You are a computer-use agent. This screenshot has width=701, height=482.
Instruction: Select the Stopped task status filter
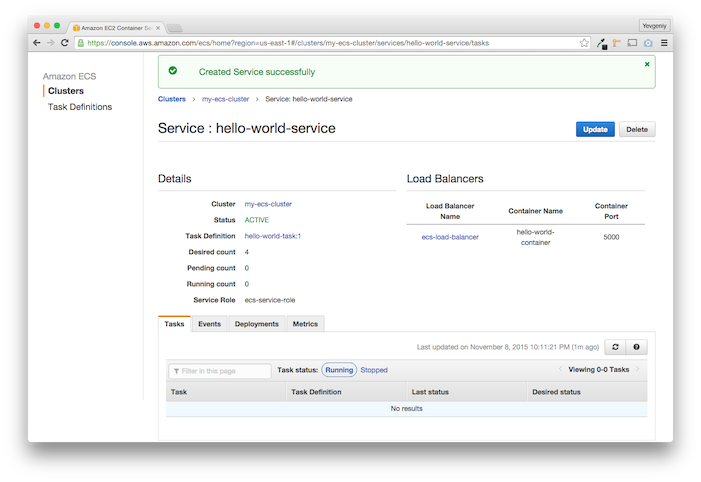tap(374, 370)
